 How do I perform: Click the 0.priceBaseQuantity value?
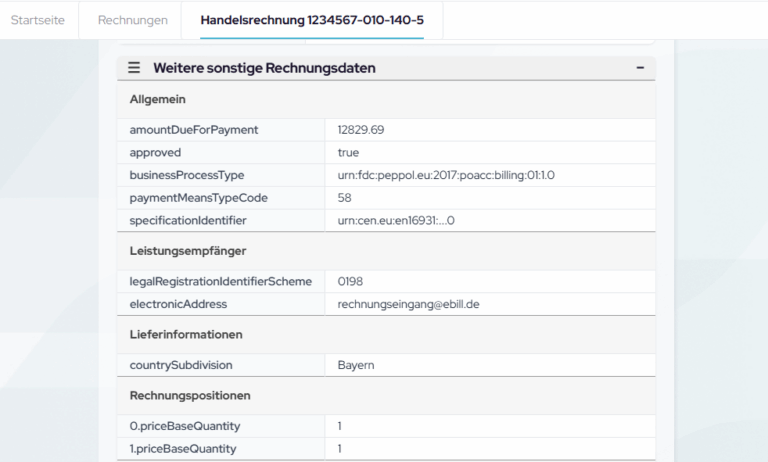coord(340,426)
